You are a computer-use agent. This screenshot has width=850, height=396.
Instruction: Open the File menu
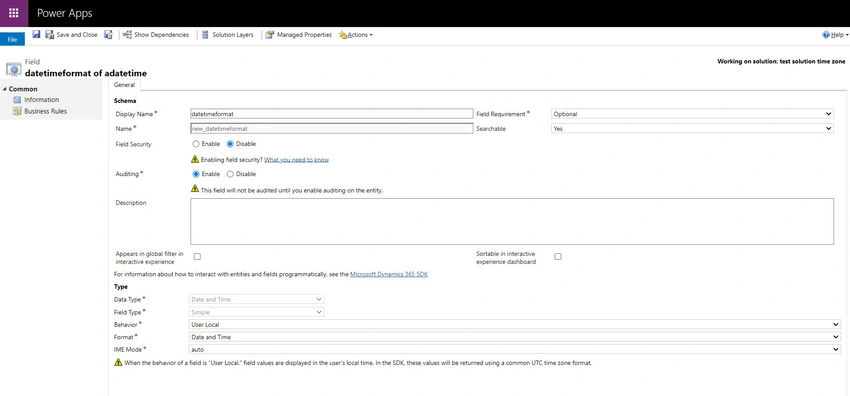(12, 40)
